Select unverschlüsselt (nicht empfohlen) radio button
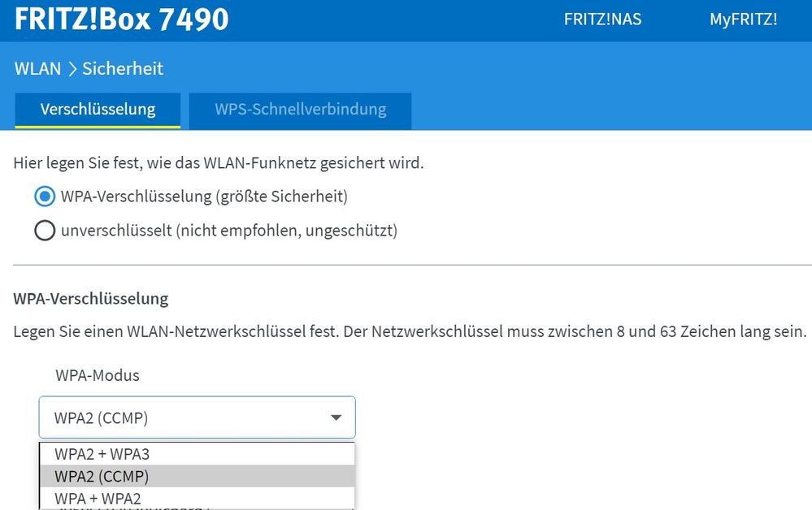 (45, 230)
